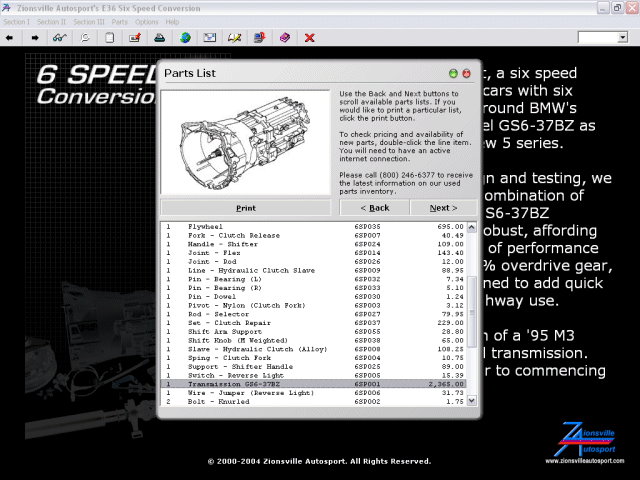Click the Print button
Image resolution: width=640 pixels, height=480 pixels.
pos(246,208)
